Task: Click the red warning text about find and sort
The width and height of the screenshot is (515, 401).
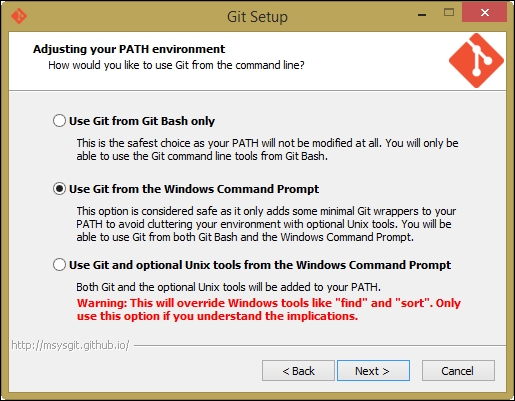Action: click(x=269, y=309)
